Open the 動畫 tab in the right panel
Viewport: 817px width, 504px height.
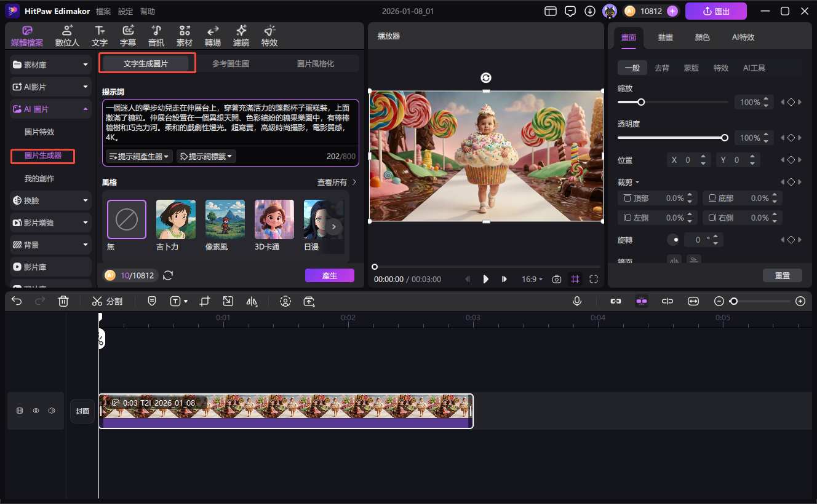click(665, 37)
